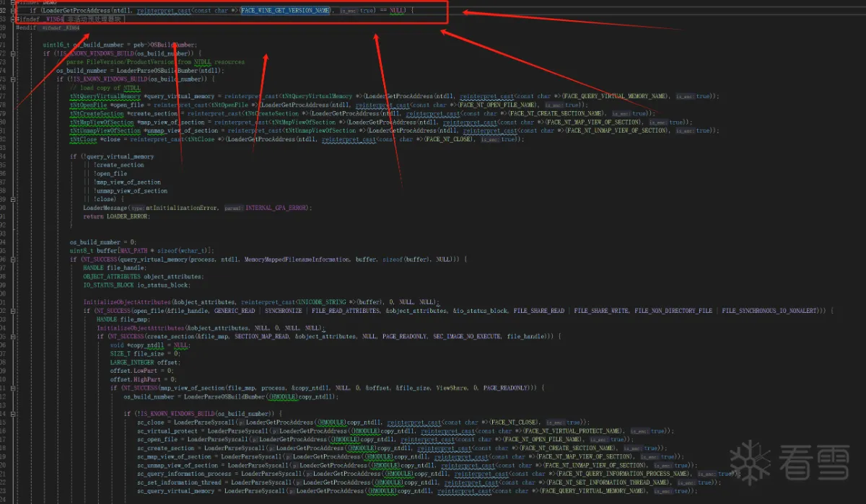
Task: Click the 'FILE_SHARE_WRITE' flag
Action: point(601,311)
